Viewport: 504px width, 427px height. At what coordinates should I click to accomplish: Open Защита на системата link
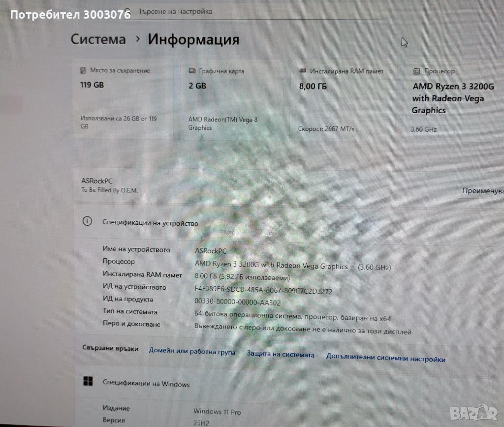click(x=281, y=354)
